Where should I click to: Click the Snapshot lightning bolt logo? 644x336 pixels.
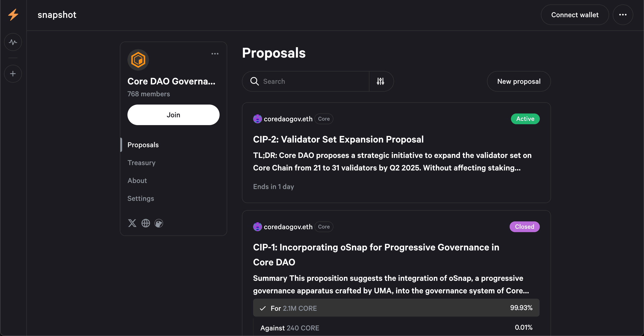pyautogui.click(x=13, y=15)
